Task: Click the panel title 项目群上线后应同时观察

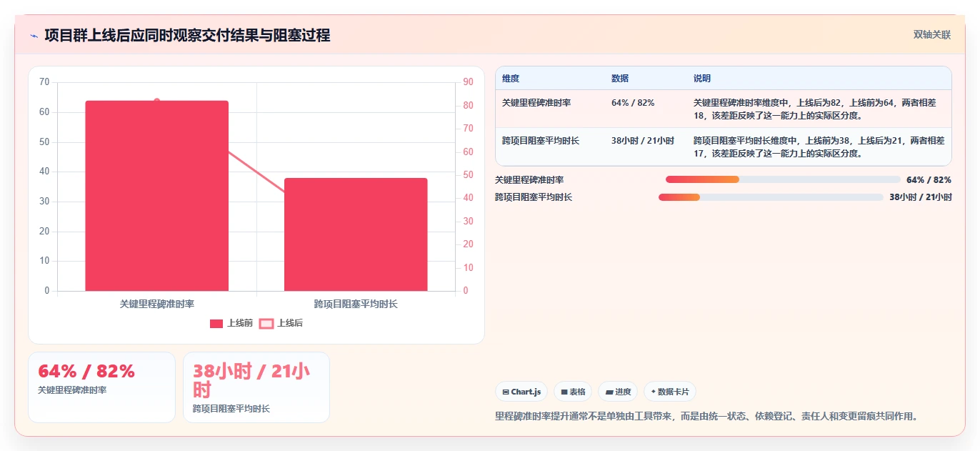Action: click(x=187, y=35)
